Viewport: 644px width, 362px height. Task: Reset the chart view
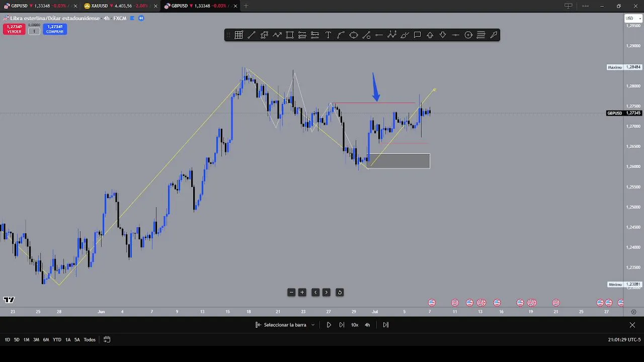340,292
